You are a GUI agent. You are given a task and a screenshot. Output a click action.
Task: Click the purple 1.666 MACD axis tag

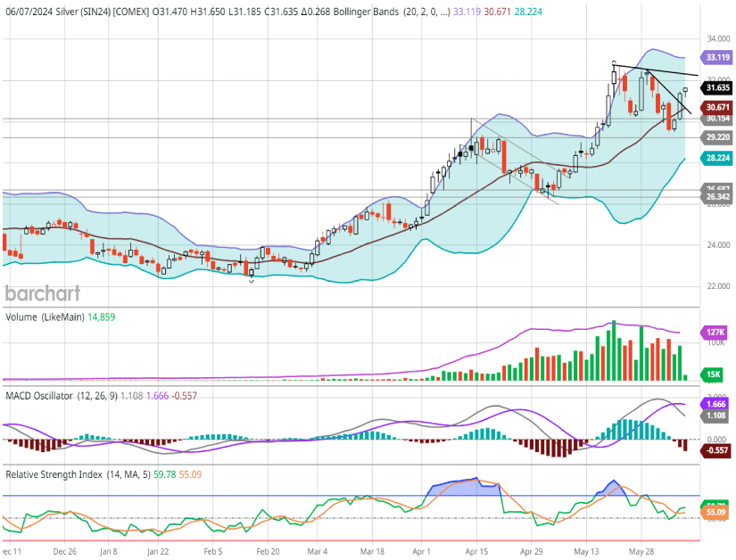(717, 404)
